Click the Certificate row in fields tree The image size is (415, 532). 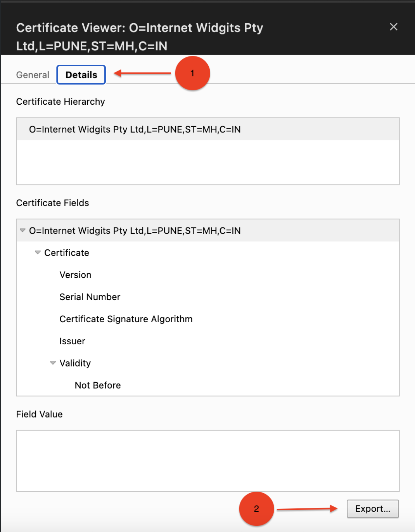[x=67, y=253]
